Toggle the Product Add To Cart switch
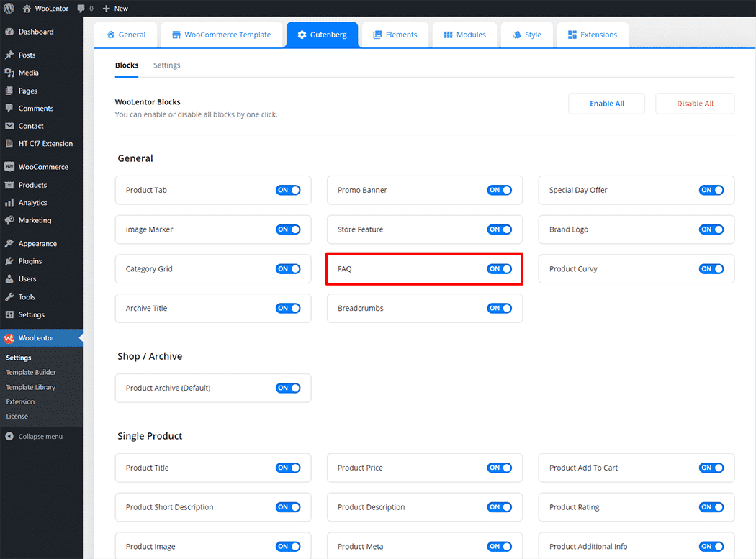 [711, 468]
